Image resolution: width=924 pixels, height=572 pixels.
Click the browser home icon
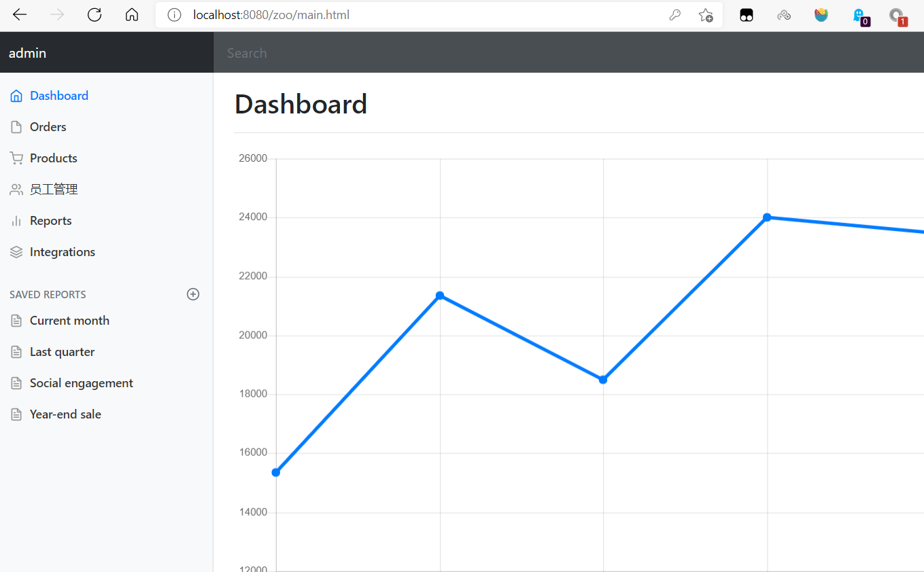click(x=132, y=15)
